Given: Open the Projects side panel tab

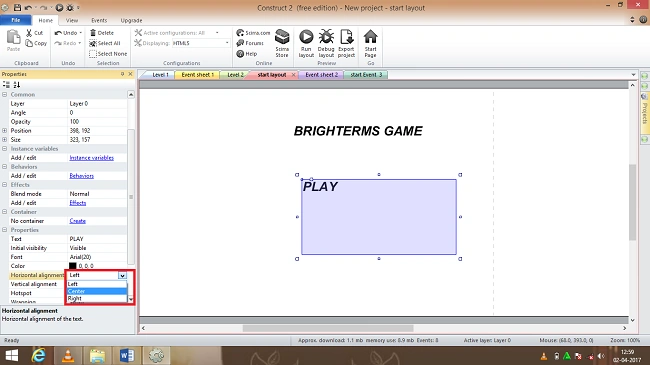Looking at the screenshot, I should pyautogui.click(x=645, y=112).
